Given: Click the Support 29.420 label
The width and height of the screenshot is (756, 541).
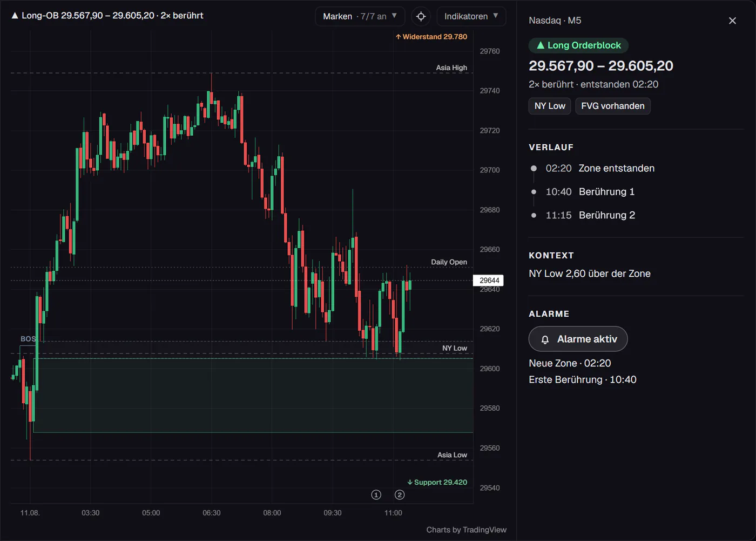Looking at the screenshot, I should tap(437, 482).
